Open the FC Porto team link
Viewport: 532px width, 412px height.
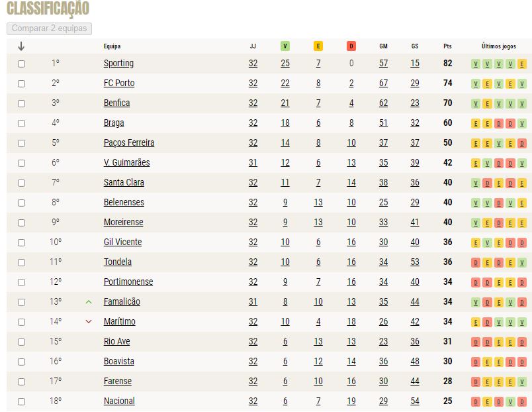119,83
